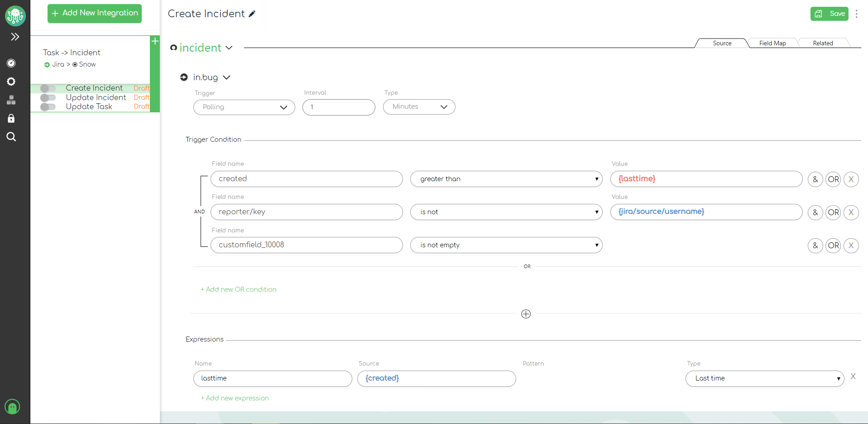Open the Related tab
The image size is (868, 424).
click(822, 43)
